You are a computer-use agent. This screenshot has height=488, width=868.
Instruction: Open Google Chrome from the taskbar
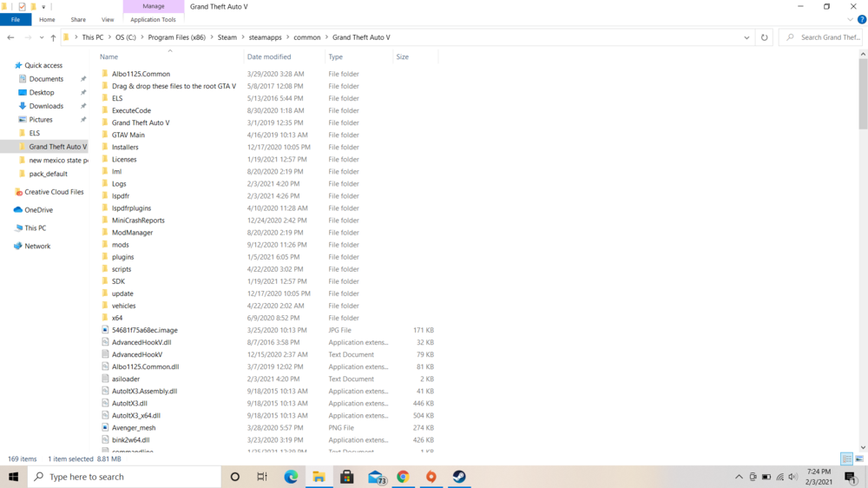[403, 477]
